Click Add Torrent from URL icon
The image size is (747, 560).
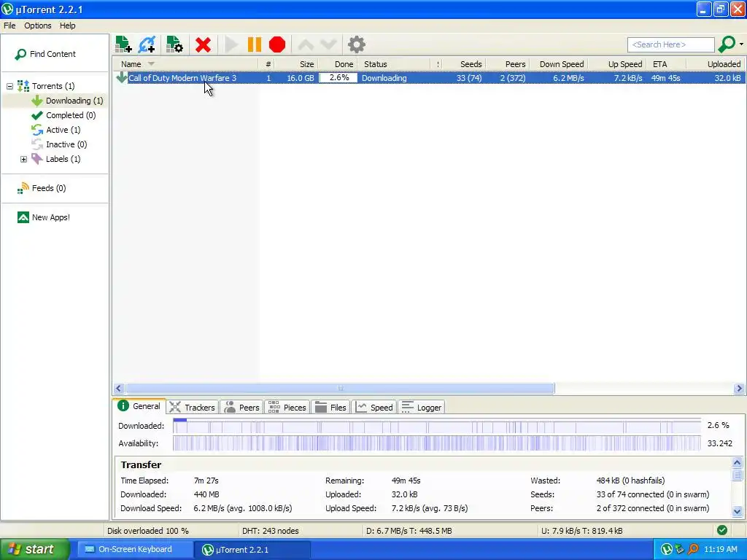(x=147, y=44)
